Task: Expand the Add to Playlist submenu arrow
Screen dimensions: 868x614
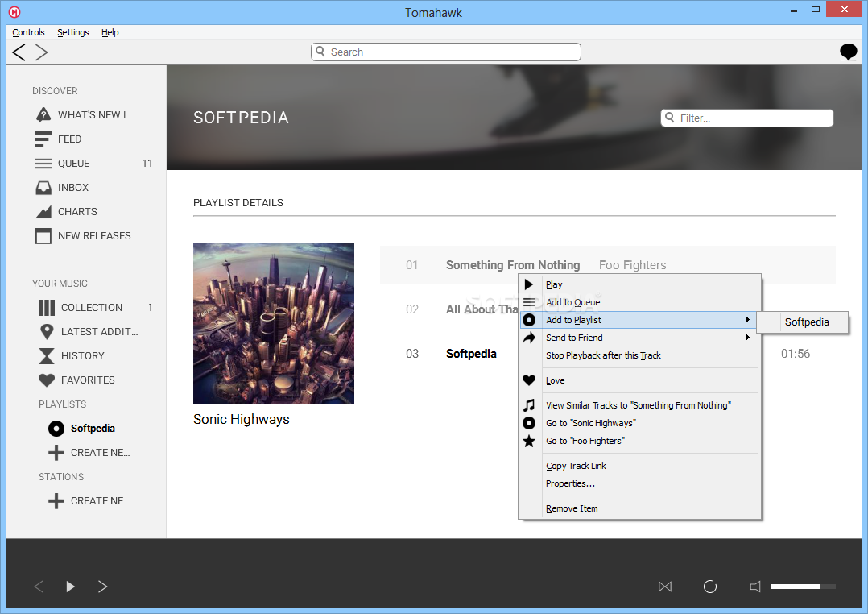Action: [747, 320]
